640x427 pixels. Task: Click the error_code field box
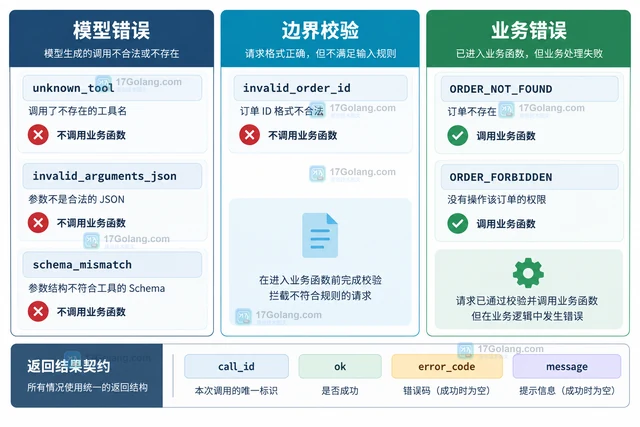[447, 366]
